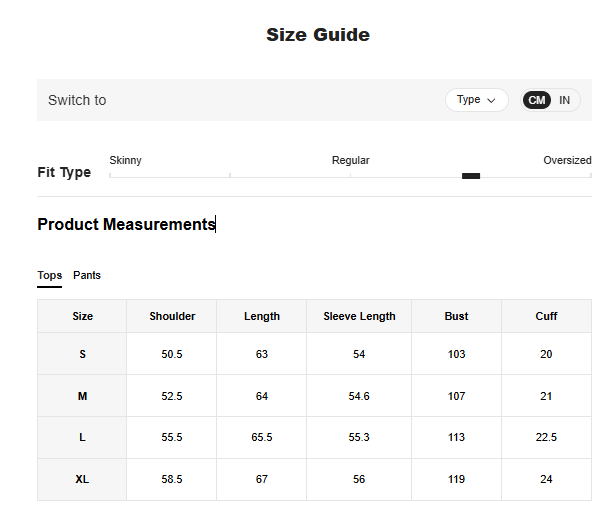Screen dimensions: 607x505
Task: Select the size XL row label
Action: [x=82, y=480]
